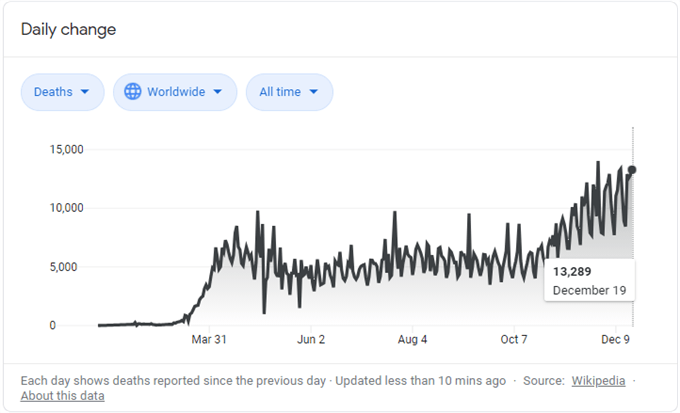
Task: Expand the Worldwide region dropdown
Action: click(175, 92)
